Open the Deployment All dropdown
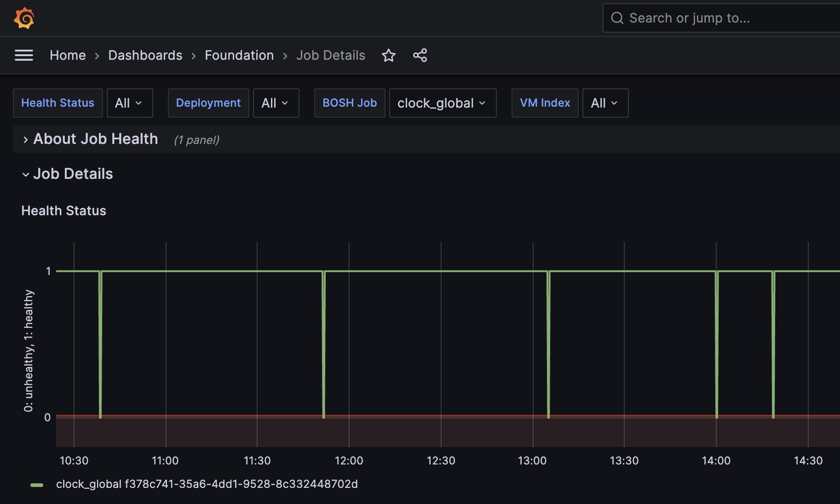Screen dimensions: 840x504 tap(276, 103)
